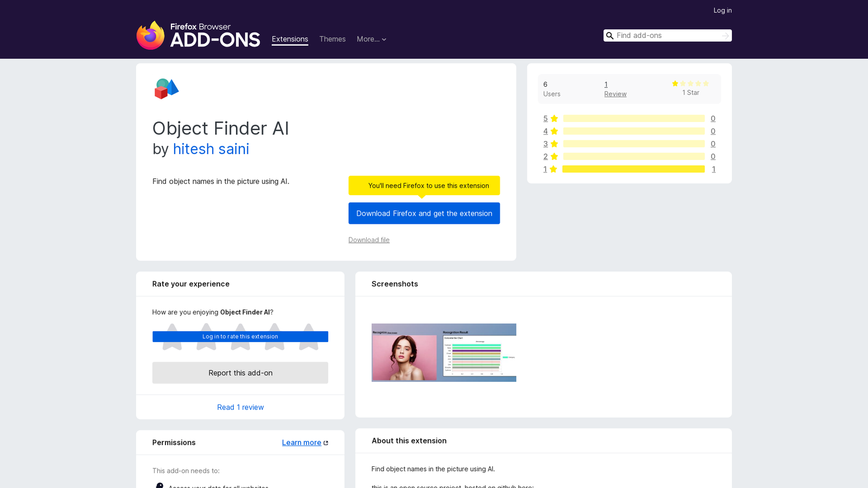This screenshot has width=868, height=488.
Task: Select the third rating star
Action: pos(240,337)
